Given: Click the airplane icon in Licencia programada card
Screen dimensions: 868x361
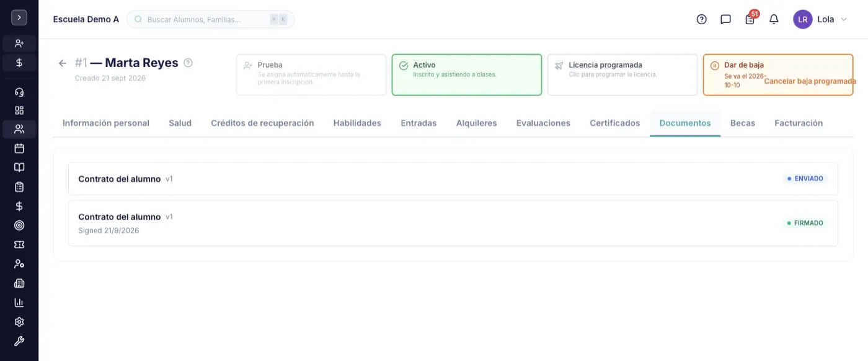Looking at the screenshot, I should pyautogui.click(x=559, y=65).
